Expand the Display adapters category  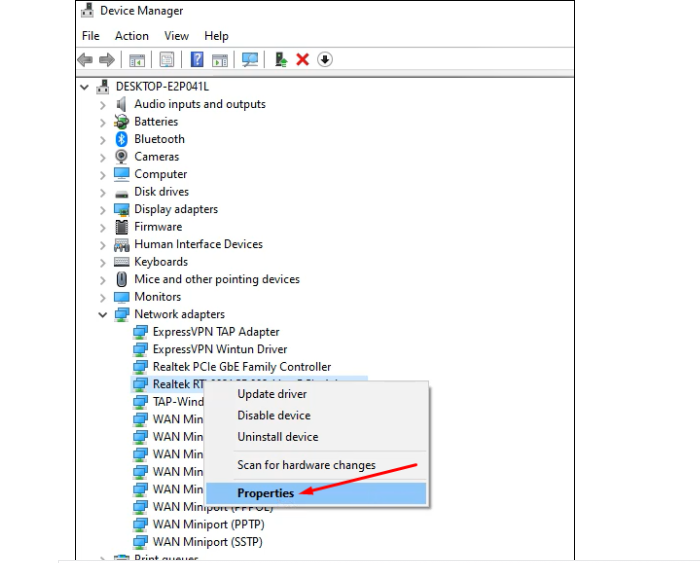(x=103, y=210)
